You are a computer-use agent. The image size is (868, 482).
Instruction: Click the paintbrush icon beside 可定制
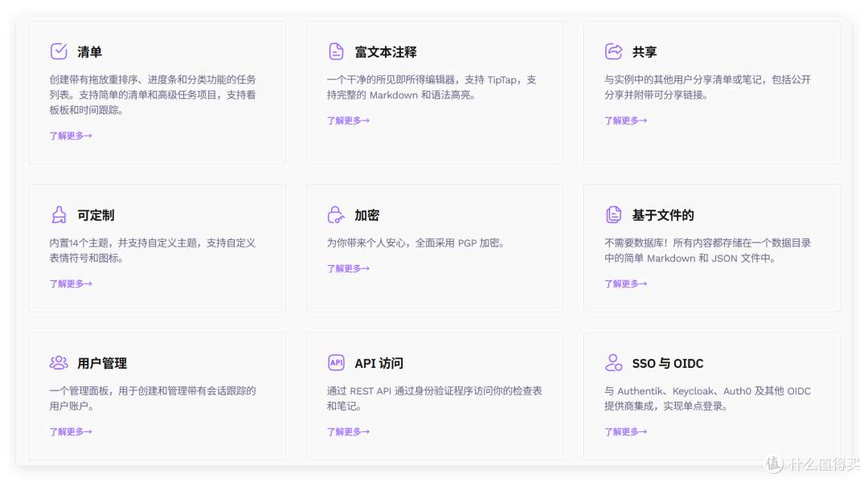59,214
